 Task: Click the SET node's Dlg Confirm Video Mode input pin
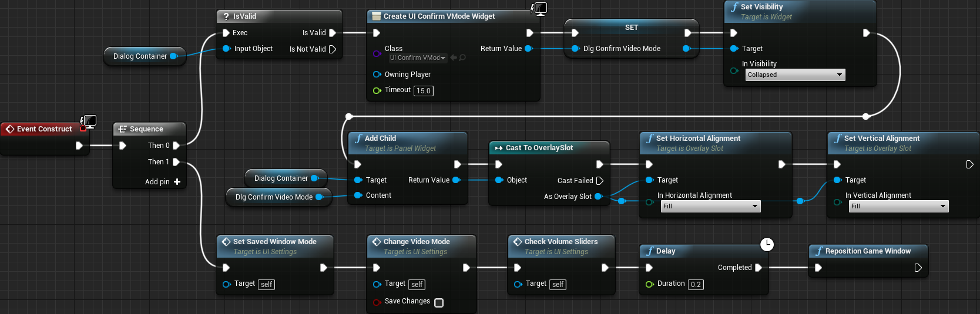[575, 49]
